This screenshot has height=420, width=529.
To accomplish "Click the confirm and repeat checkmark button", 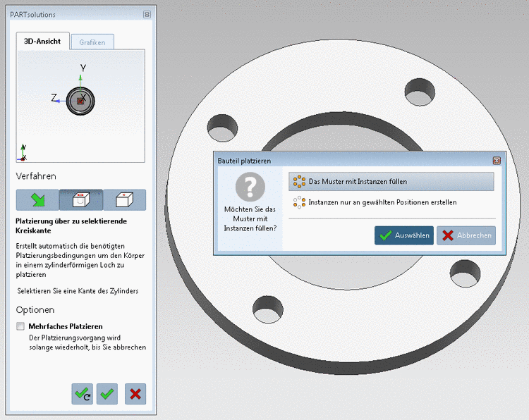I will pos(83,394).
